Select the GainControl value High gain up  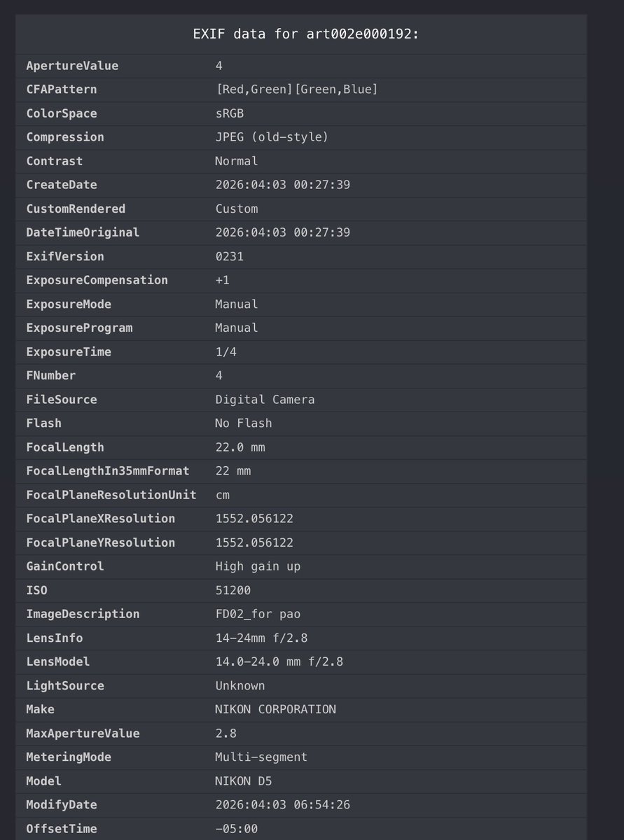coord(258,566)
